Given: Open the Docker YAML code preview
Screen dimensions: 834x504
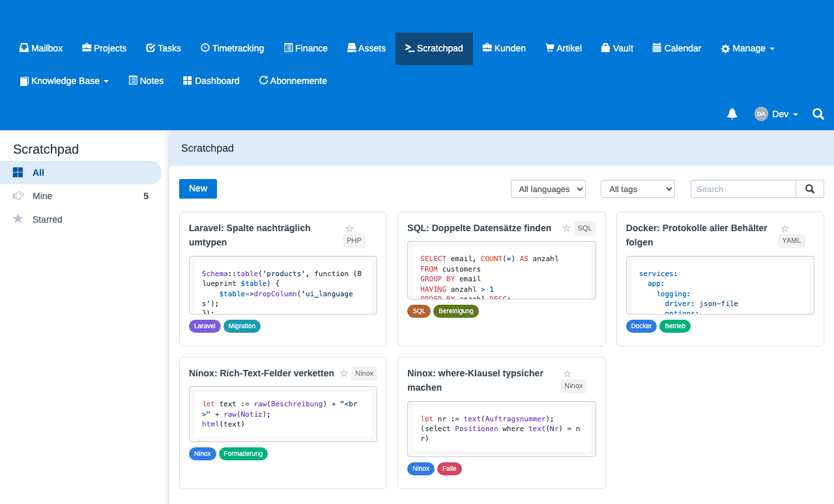Looking at the screenshot, I should coord(720,285).
